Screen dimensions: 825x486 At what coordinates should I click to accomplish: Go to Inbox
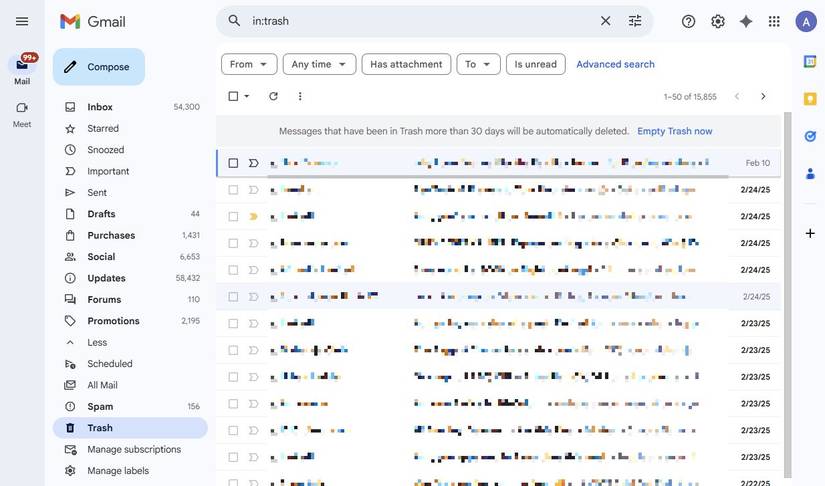[130, 107]
